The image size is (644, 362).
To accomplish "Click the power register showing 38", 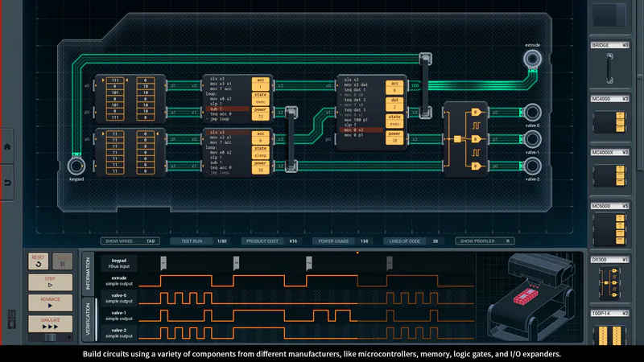I will [260, 167].
